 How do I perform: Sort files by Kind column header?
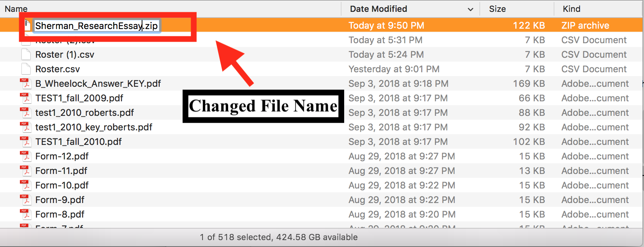click(x=571, y=9)
